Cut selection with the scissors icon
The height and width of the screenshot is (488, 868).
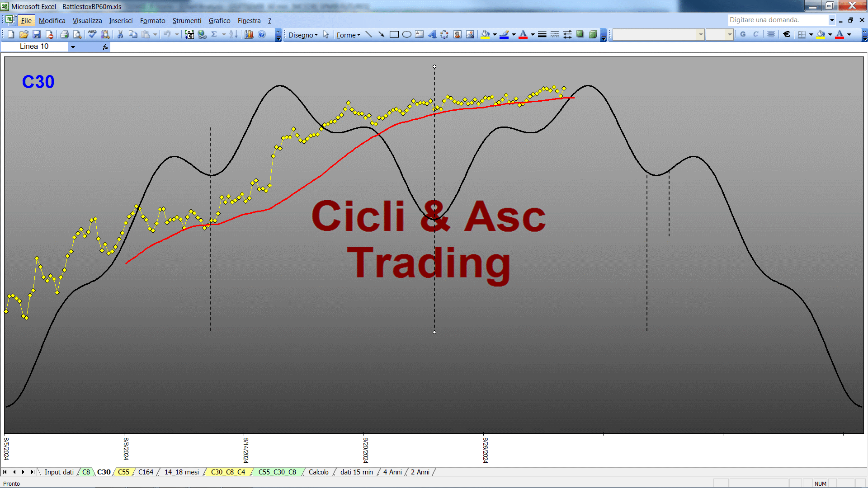[120, 34]
